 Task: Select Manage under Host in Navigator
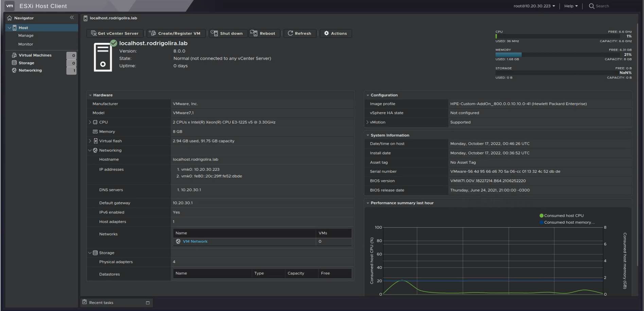26,35
